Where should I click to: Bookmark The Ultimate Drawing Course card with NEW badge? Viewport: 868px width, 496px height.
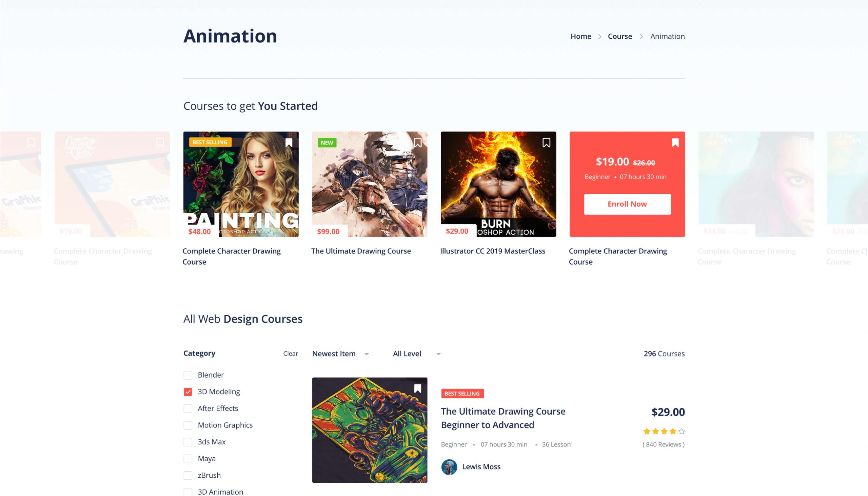418,142
